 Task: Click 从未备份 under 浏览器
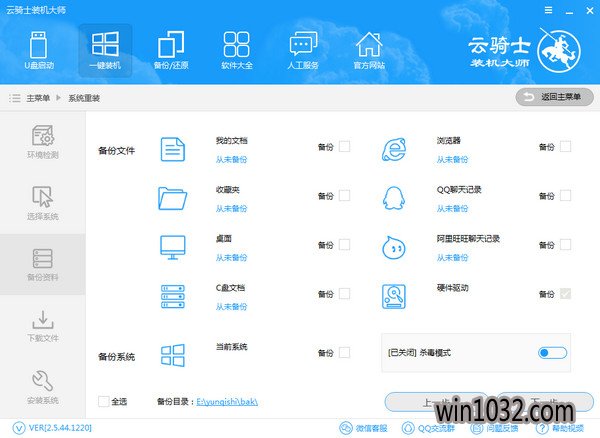tap(453, 160)
